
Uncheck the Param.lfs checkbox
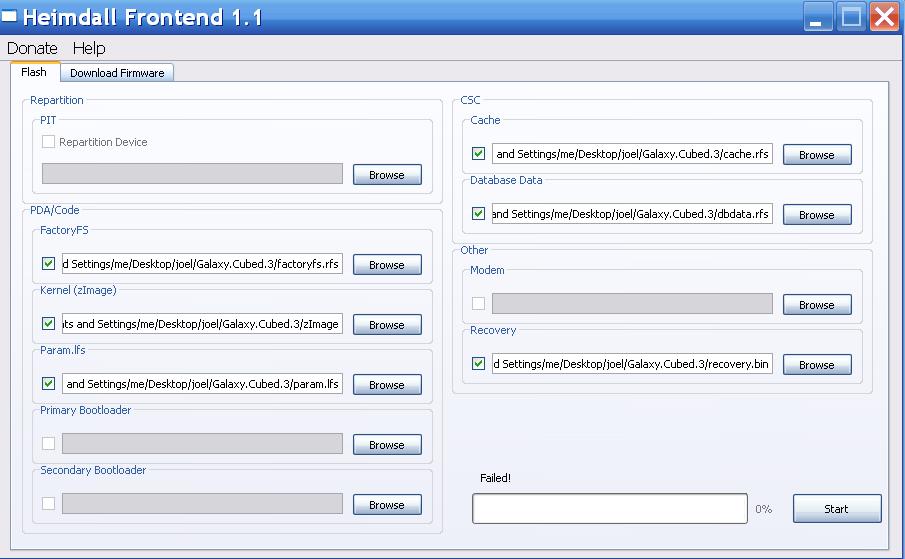click(x=48, y=384)
